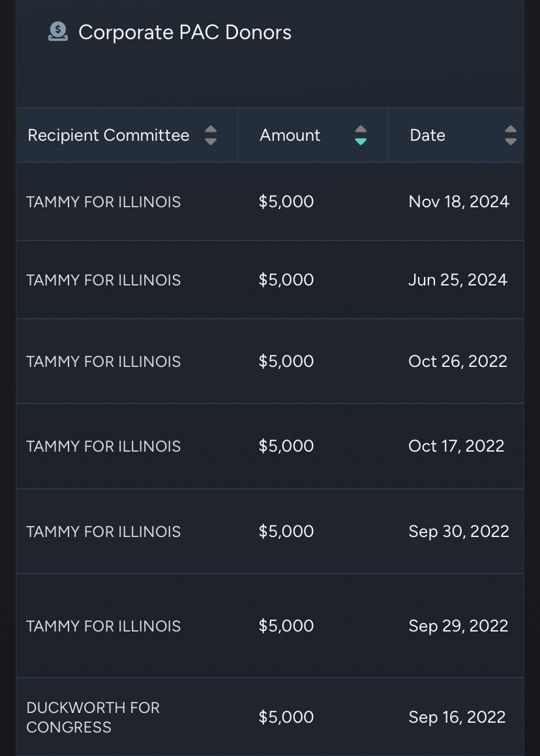Click the Corporate PAC Donors money icon
The image size is (540, 756).
[58, 32]
